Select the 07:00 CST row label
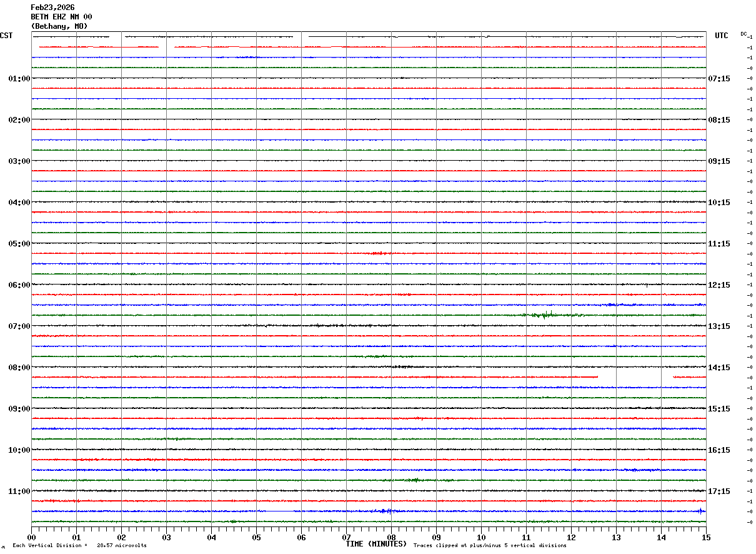This screenshot has height=554, width=756. 19,326
